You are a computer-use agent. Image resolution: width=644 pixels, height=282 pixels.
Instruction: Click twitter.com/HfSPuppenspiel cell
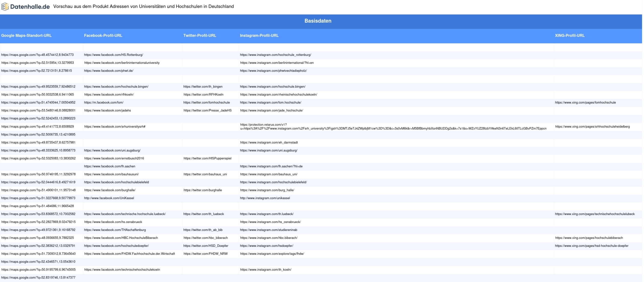pyautogui.click(x=208, y=159)
